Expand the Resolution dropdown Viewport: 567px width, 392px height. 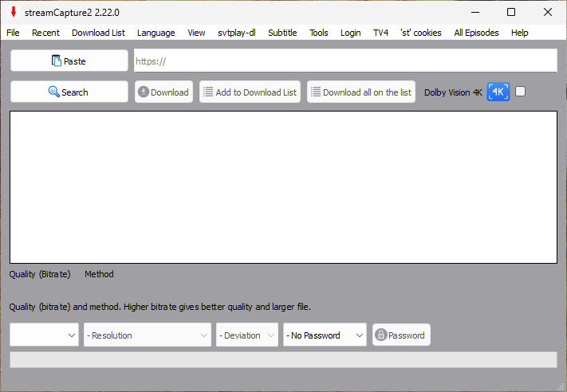pos(148,335)
